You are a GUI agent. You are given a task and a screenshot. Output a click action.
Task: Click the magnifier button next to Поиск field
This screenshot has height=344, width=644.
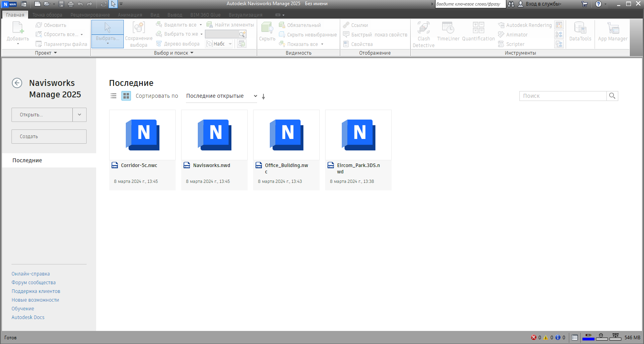[x=612, y=96]
